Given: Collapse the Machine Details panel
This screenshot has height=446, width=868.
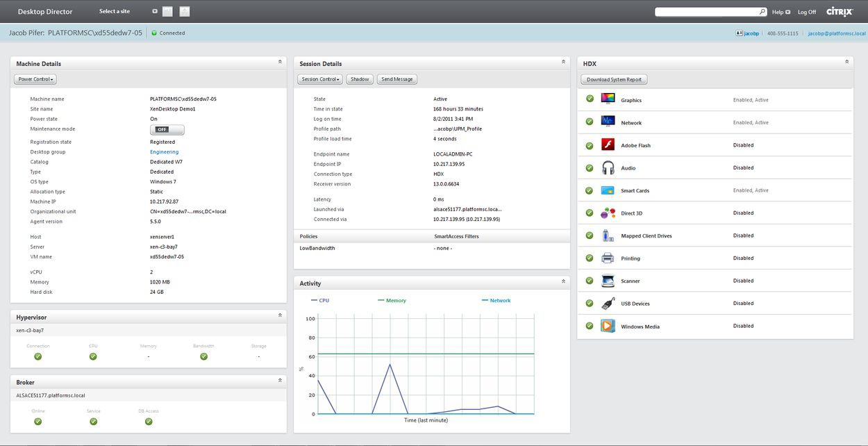Looking at the screenshot, I should point(281,61).
